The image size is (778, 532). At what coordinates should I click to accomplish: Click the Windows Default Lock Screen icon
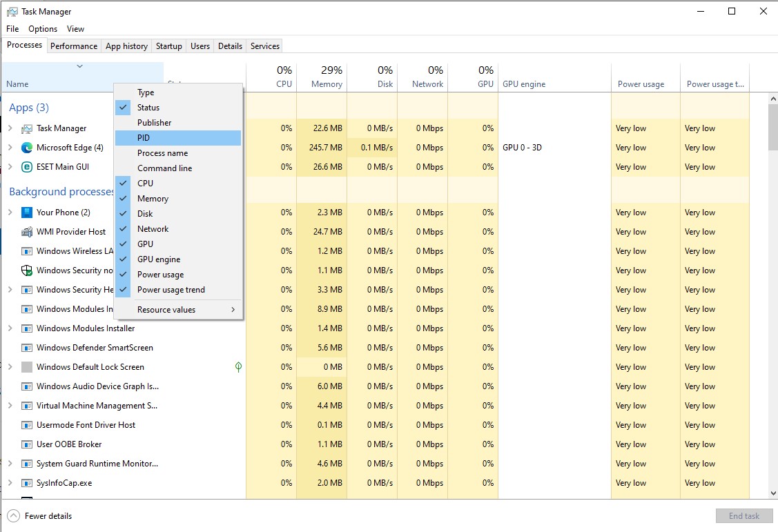coord(27,367)
